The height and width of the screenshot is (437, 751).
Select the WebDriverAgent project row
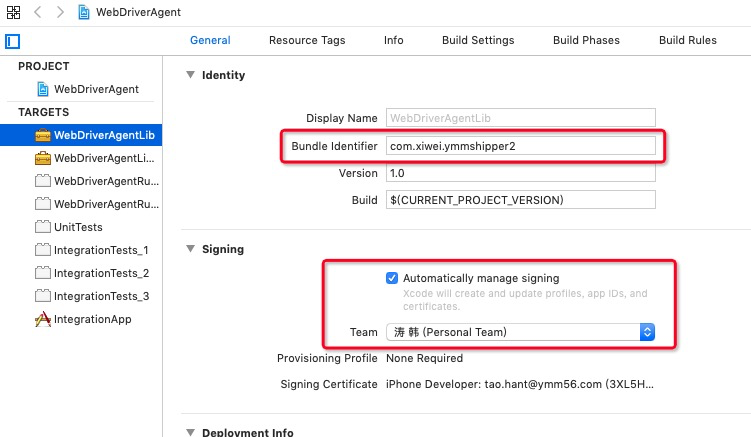pyautogui.click(x=81, y=89)
